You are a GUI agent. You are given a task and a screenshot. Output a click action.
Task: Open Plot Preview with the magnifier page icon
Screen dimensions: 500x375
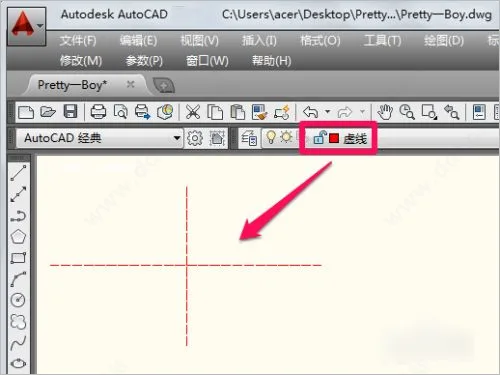(120, 112)
